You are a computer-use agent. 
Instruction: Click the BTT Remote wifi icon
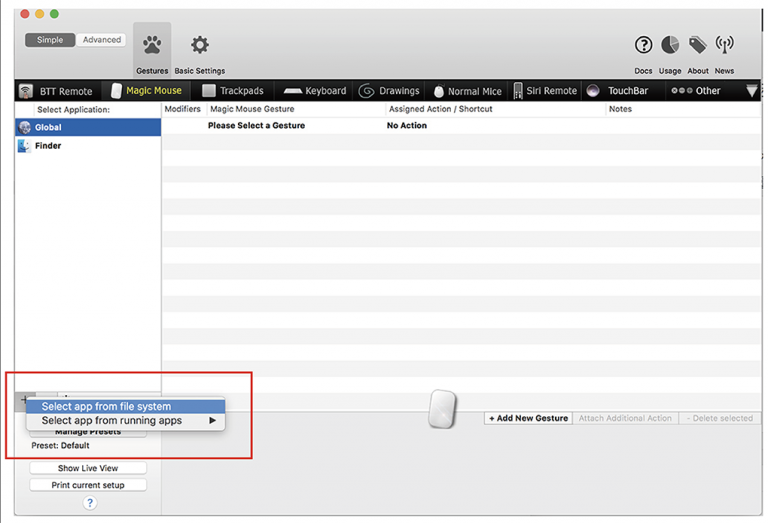[x=26, y=91]
